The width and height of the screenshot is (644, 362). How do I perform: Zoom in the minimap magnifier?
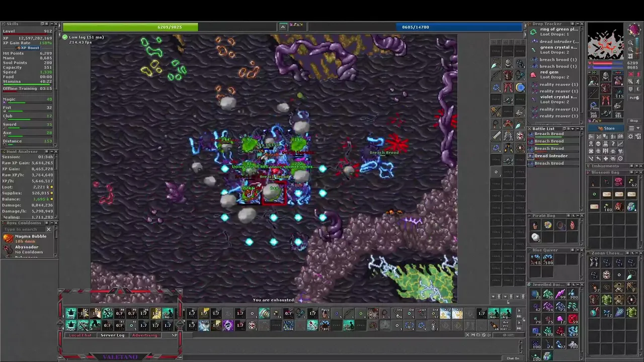click(630, 50)
